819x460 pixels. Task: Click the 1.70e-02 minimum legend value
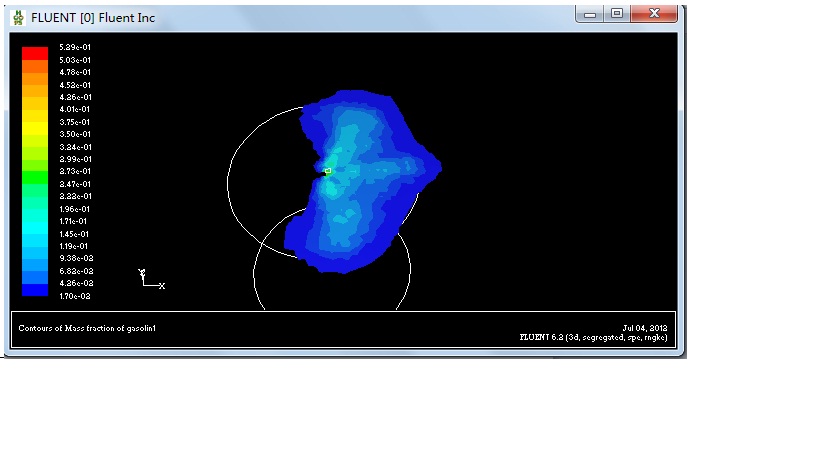[75, 296]
